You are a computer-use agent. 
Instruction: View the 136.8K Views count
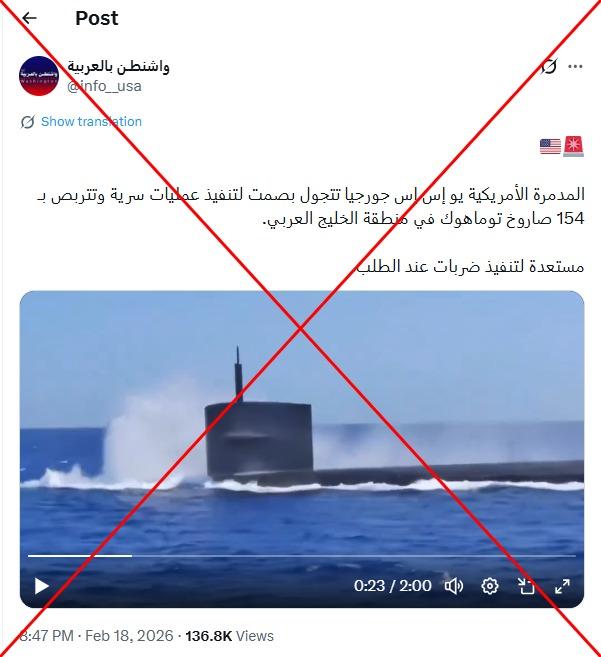[229, 636]
